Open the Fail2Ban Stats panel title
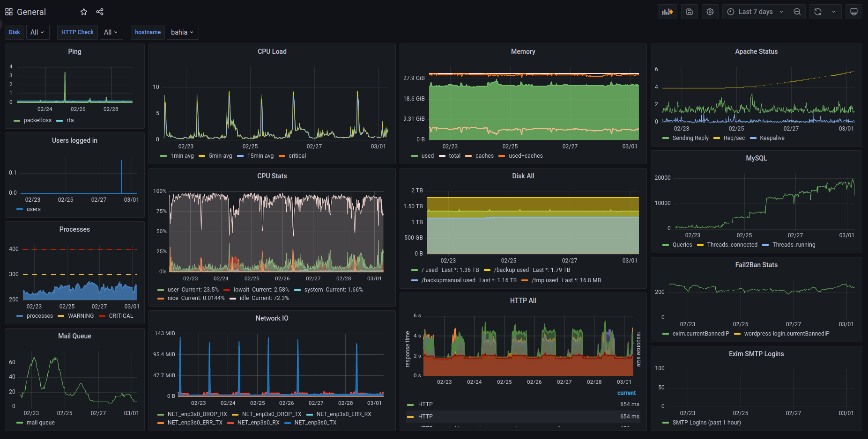Viewport: 868px width, 439px height. (x=757, y=265)
